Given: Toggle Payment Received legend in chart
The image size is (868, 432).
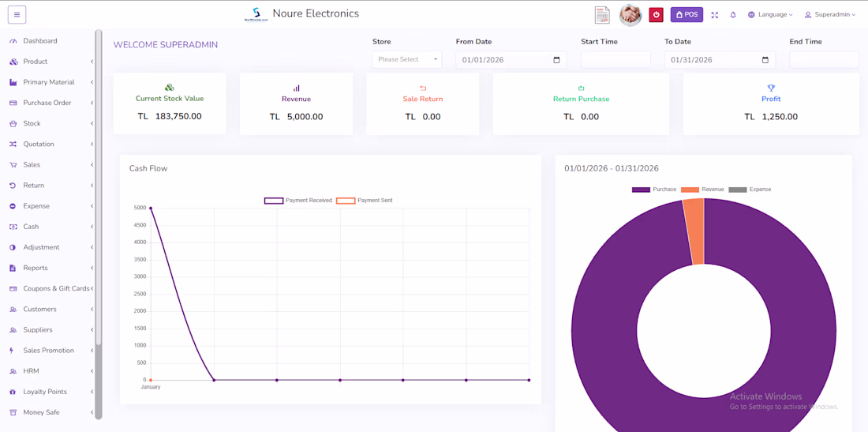Looking at the screenshot, I should [298, 201].
